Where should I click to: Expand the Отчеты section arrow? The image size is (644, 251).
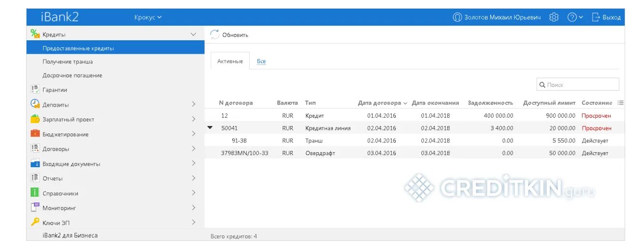(194, 178)
